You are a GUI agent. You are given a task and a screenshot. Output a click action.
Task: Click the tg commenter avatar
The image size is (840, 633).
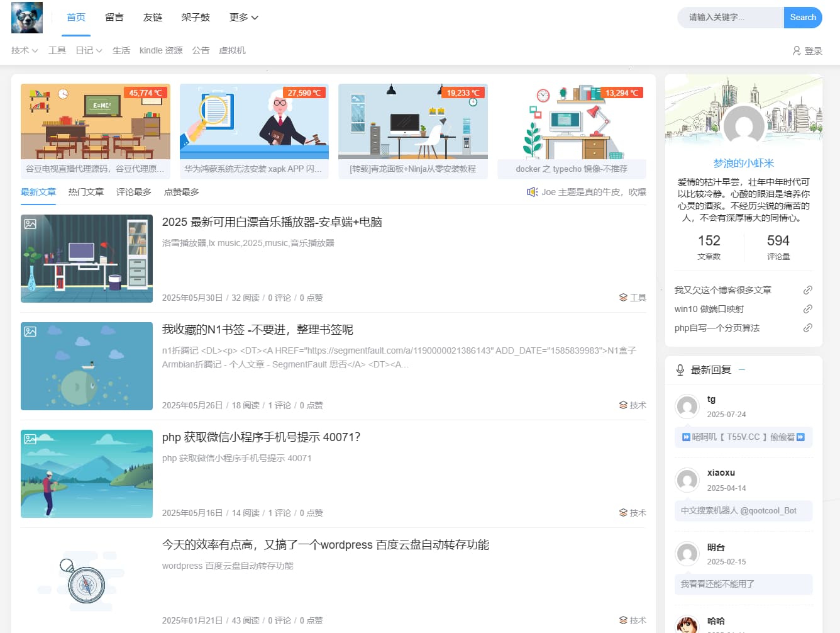687,406
